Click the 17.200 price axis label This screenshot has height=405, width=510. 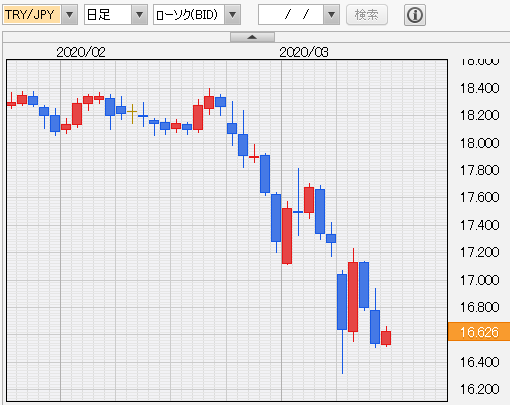[479, 252]
